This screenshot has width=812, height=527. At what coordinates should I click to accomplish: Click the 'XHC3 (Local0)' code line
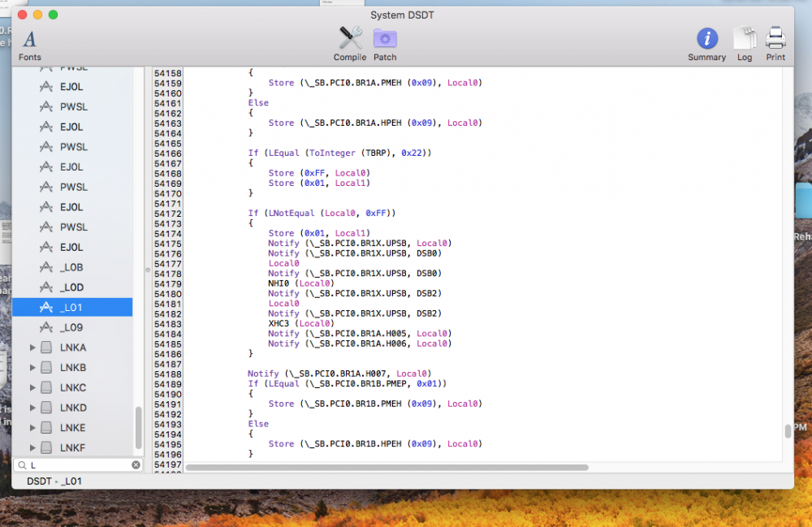coord(301,323)
